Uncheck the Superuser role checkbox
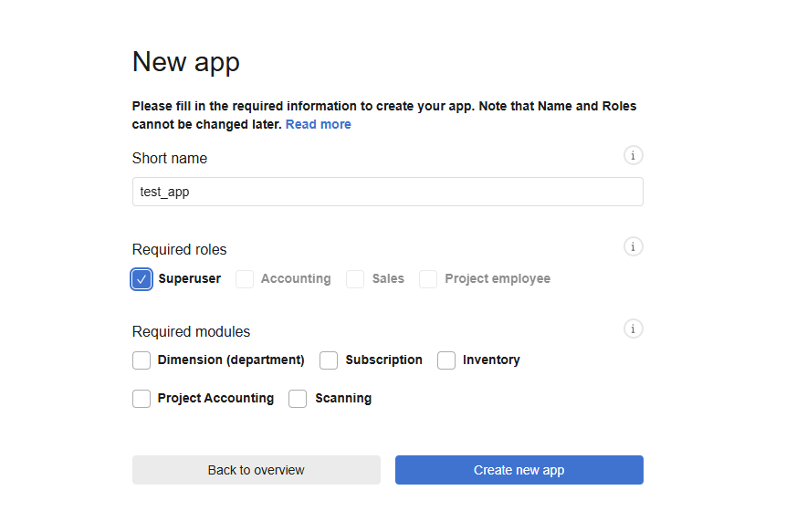807x532 pixels. click(141, 279)
